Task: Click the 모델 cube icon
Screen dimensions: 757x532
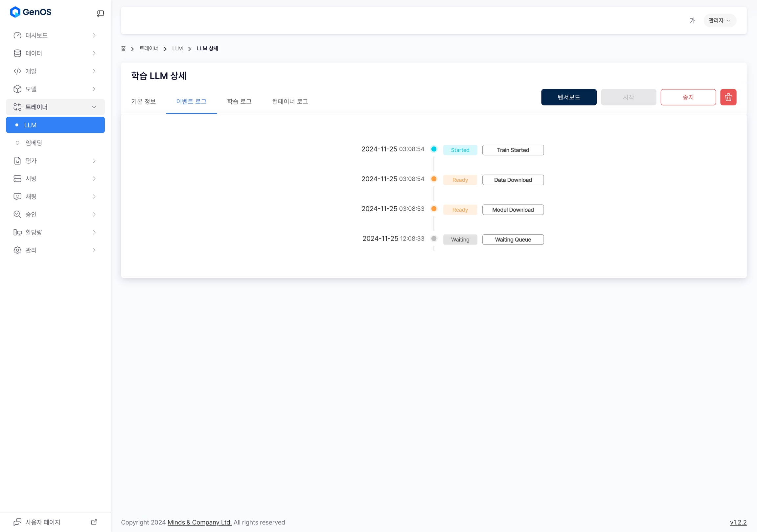Action: [17, 89]
